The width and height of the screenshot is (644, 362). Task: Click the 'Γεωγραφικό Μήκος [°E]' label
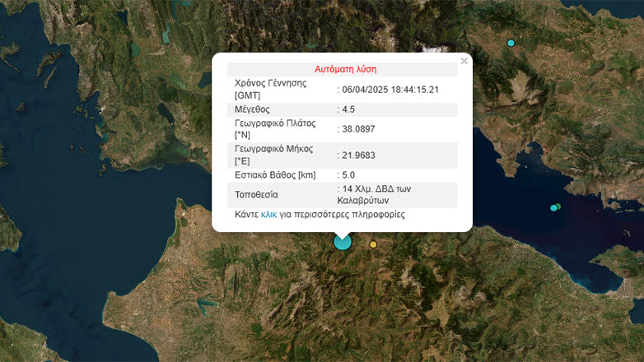[x=274, y=155]
